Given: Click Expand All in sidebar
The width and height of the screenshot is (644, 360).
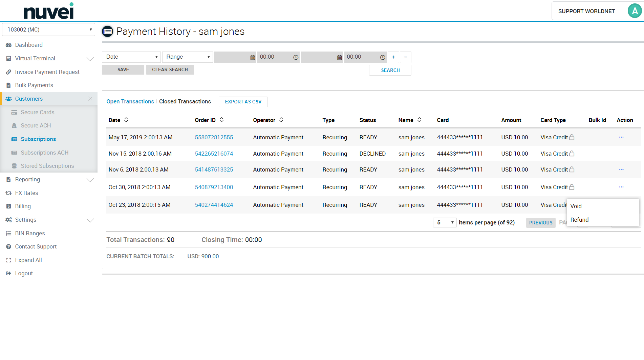Looking at the screenshot, I should click(x=28, y=260).
